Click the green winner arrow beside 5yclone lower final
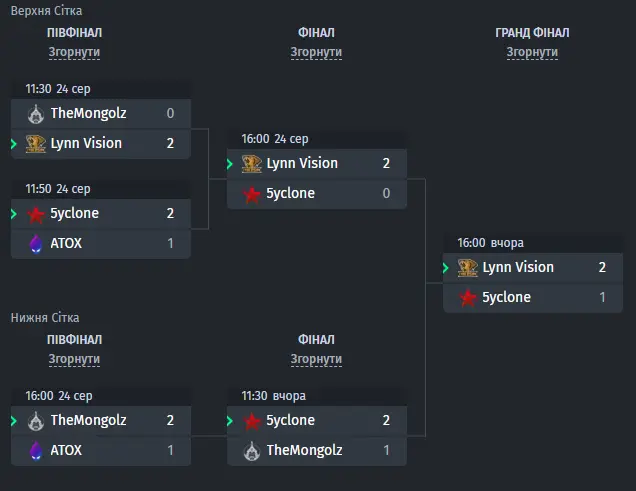 [x=230, y=421]
